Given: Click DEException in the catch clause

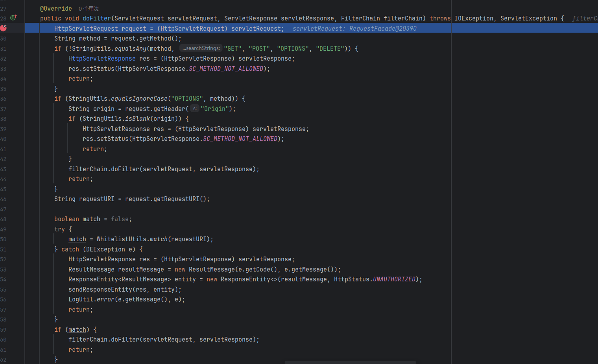Looking at the screenshot, I should click(x=105, y=249).
